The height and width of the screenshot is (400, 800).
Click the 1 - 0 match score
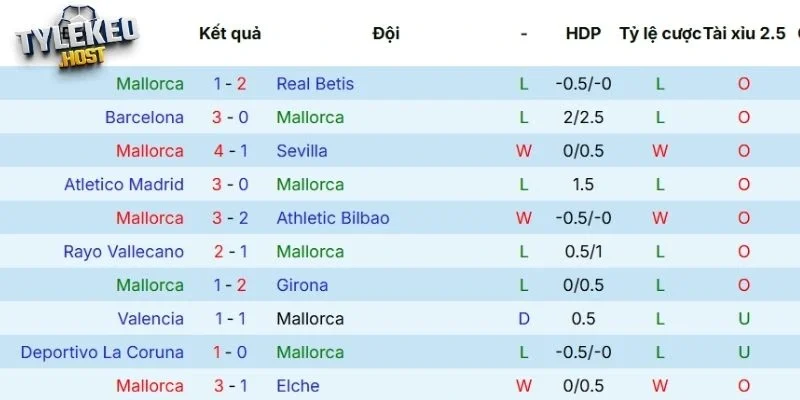[230, 352]
